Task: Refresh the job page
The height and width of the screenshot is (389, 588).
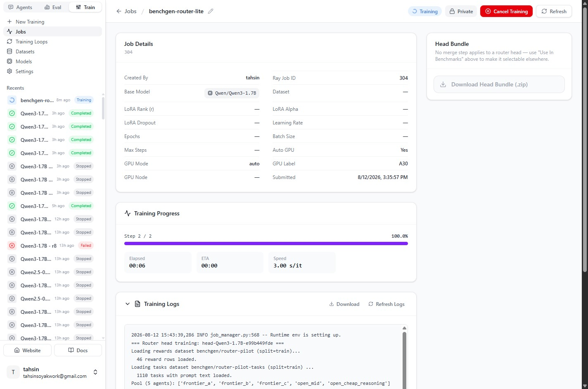Action: click(554, 11)
